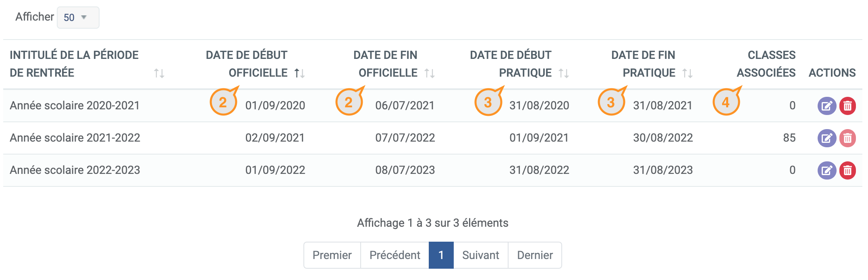Delete Année scolaire 2020-2021 period
Viewport: 868px width, 280px height.
(847, 106)
